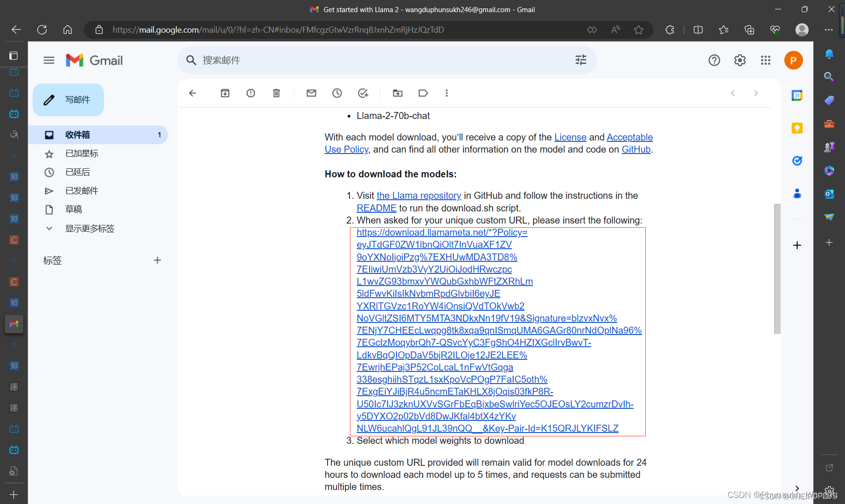Show search options filter icon

tap(581, 60)
